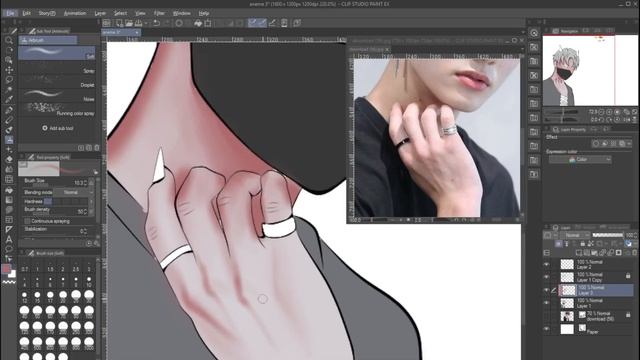This screenshot has height=360, width=640.
Task: Select the Eyedropper tool
Action: (x=9, y=100)
